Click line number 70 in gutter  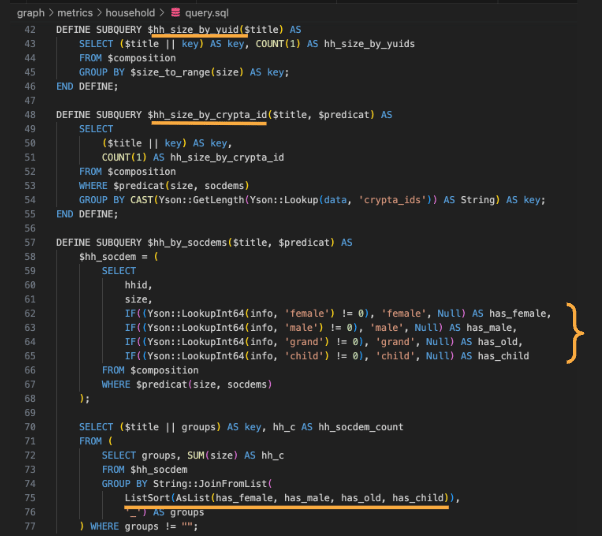tap(30, 427)
